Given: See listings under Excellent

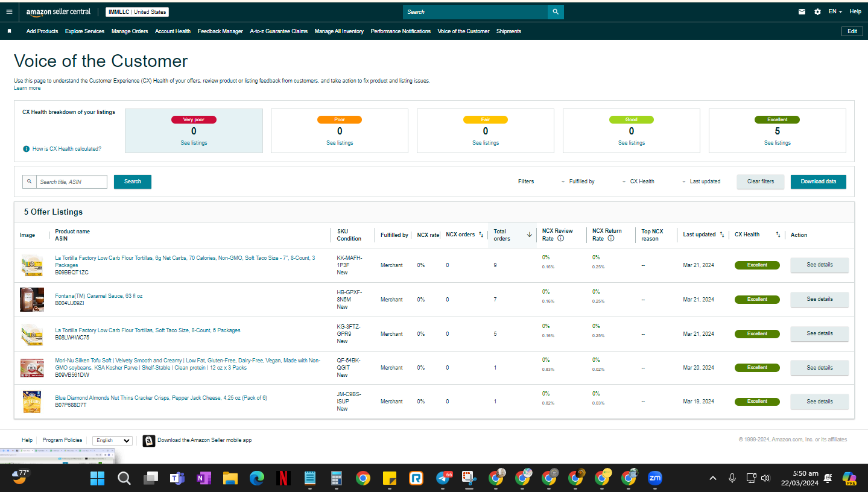Looking at the screenshot, I should 778,143.
